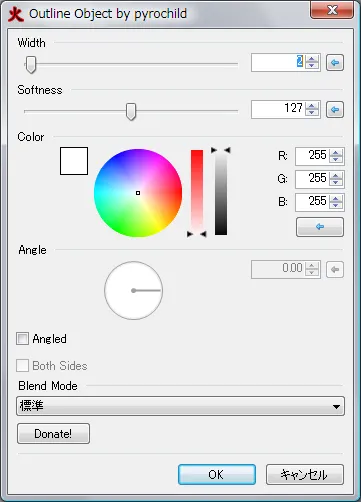Reset Angle value with arrow icon
The image size is (361, 502).
tap(335, 269)
